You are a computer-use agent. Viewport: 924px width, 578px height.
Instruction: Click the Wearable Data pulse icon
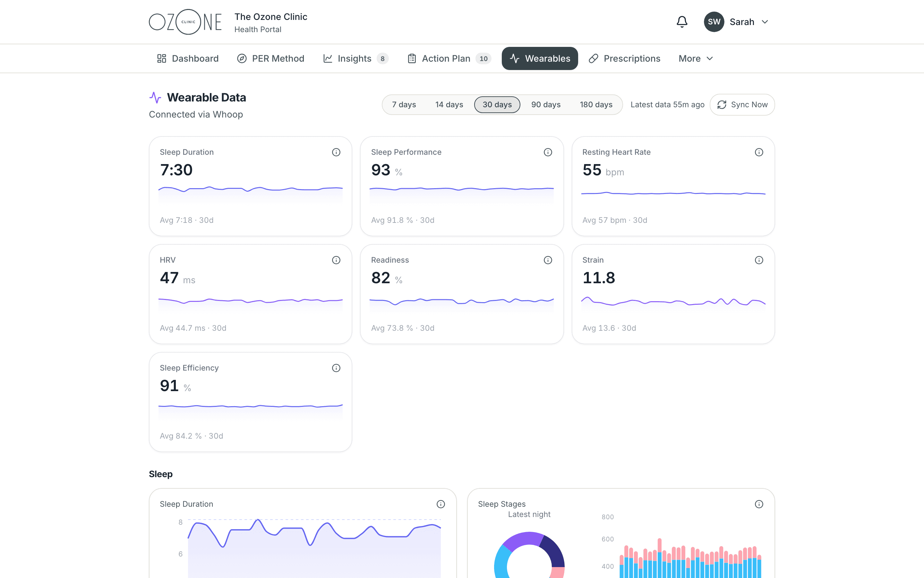tap(155, 98)
